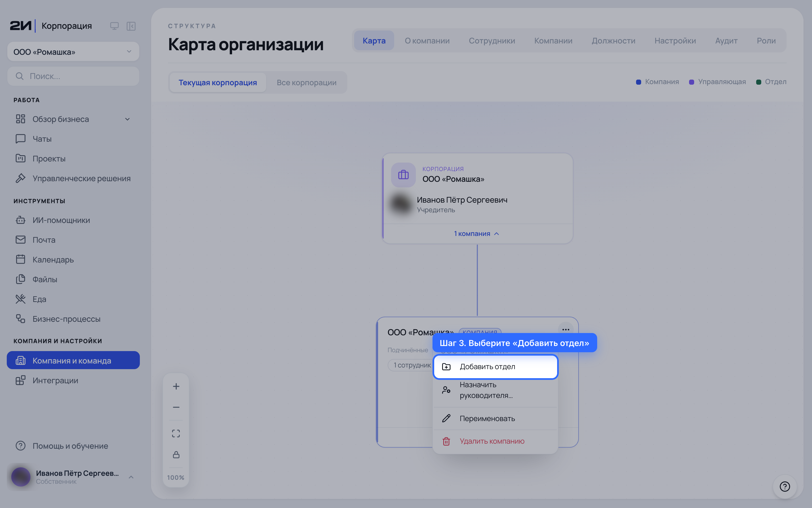Open Еда in the sidebar
812x508 pixels.
coord(73,299)
